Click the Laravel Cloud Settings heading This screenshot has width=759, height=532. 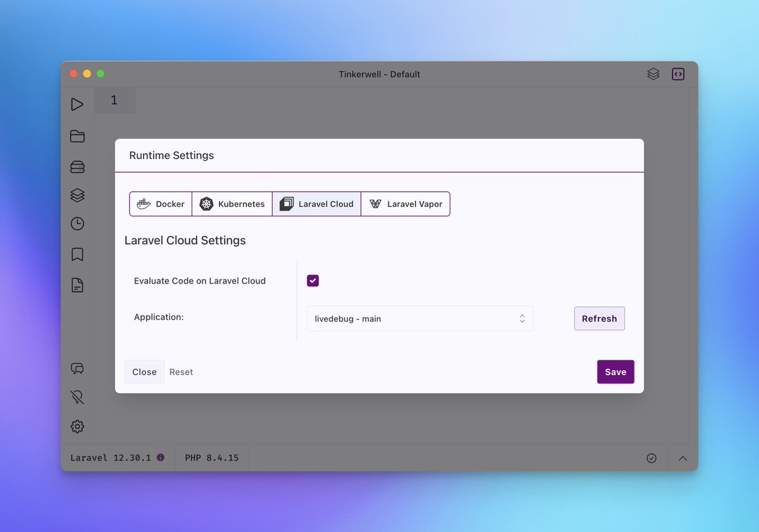point(185,240)
